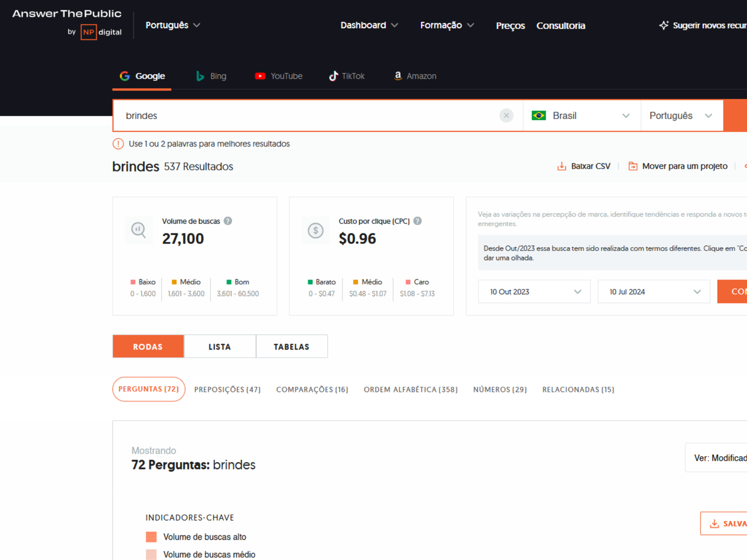The width and height of the screenshot is (747, 560).
Task: Show ORDEM ALFABÉTICA (358) results
Action: coord(411,390)
